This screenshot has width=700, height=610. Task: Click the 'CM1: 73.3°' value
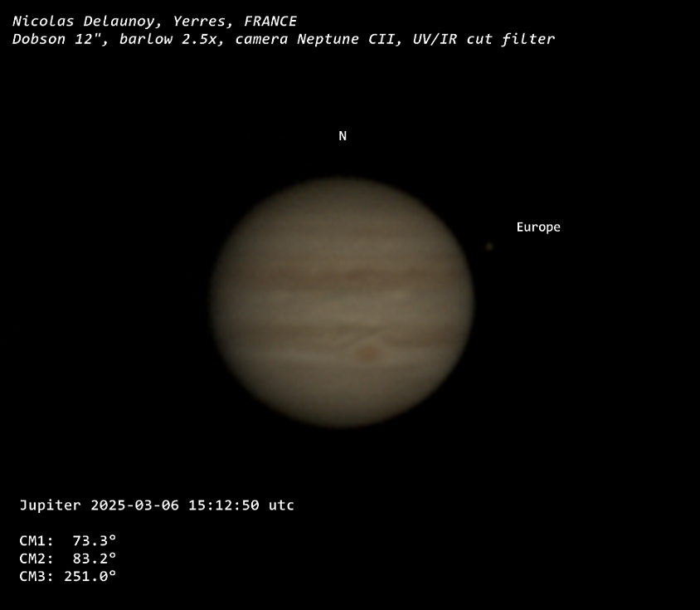click(68, 541)
